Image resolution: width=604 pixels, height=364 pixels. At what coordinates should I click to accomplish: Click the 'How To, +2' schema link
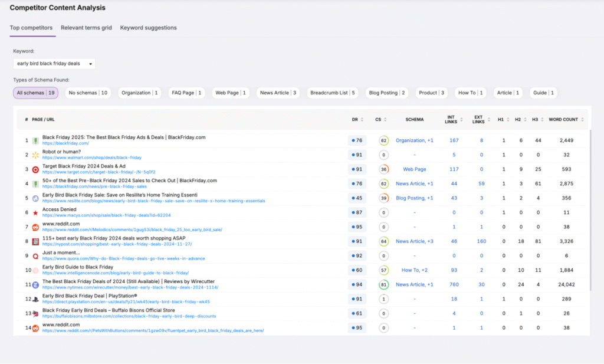tap(415, 270)
